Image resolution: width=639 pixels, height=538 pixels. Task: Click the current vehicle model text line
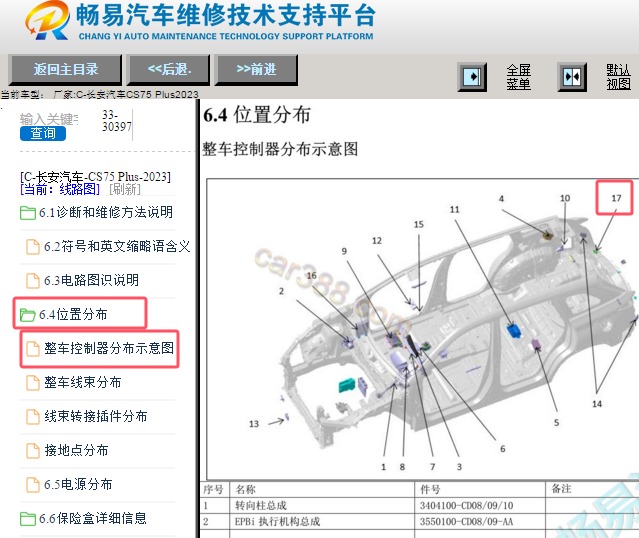pyautogui.click(x=99, y=95)
